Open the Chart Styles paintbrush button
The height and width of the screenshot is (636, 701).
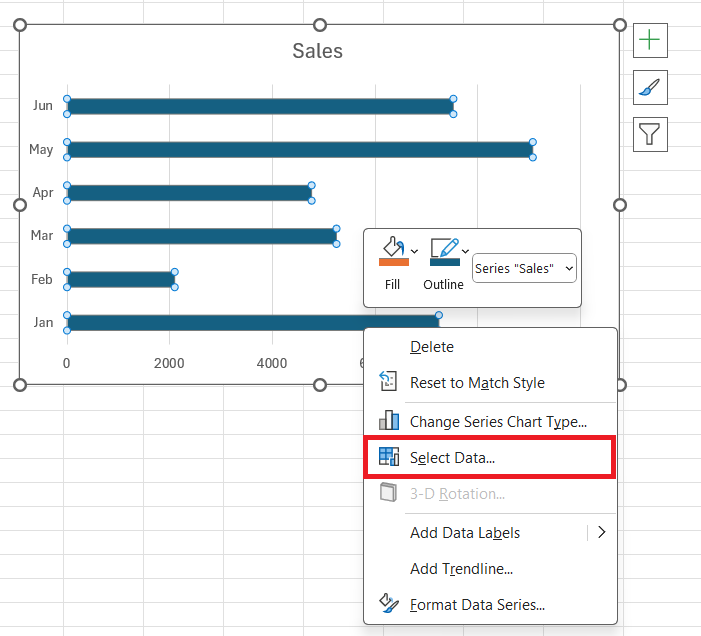[x=650, y=88]
